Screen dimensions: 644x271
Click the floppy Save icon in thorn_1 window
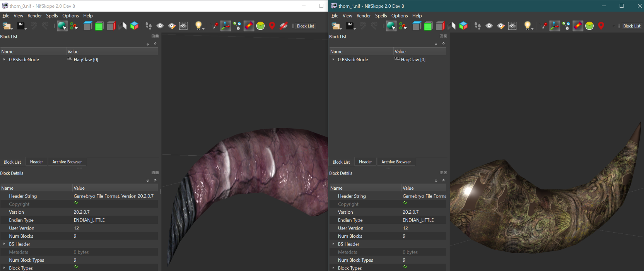pyautogui.click(x=350, y=26)
